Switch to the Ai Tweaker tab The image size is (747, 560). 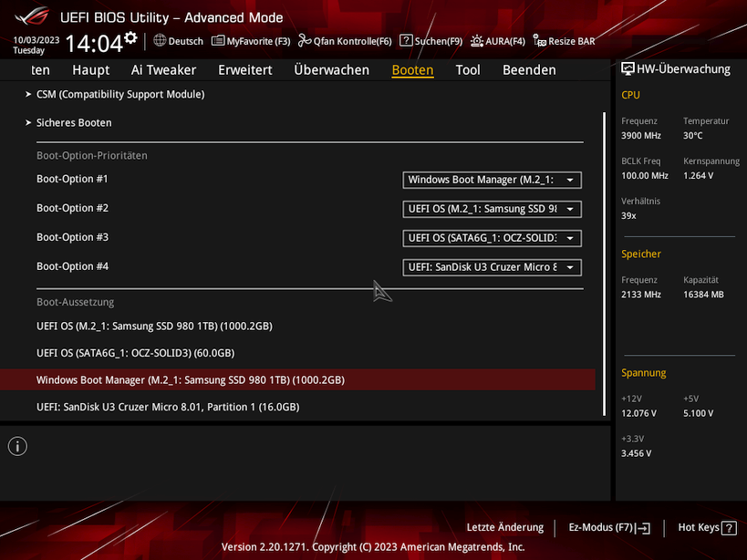(163, 70)
